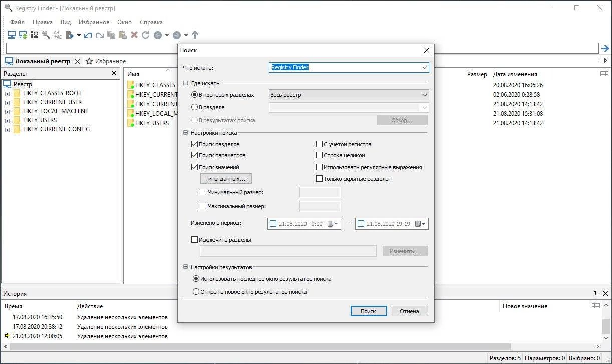Open the local registry via toolbar icon
612x364 pixels.
point(11,35)
